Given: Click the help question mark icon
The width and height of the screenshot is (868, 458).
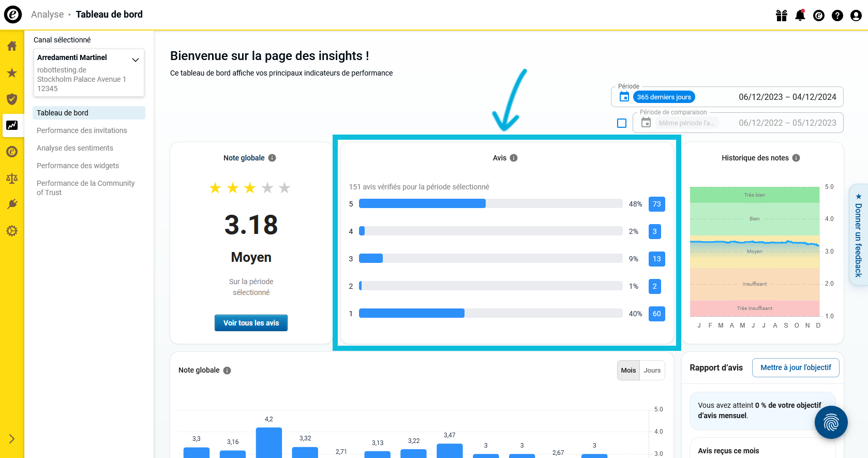Looking at the screenshot, I should tap(837, 16).
